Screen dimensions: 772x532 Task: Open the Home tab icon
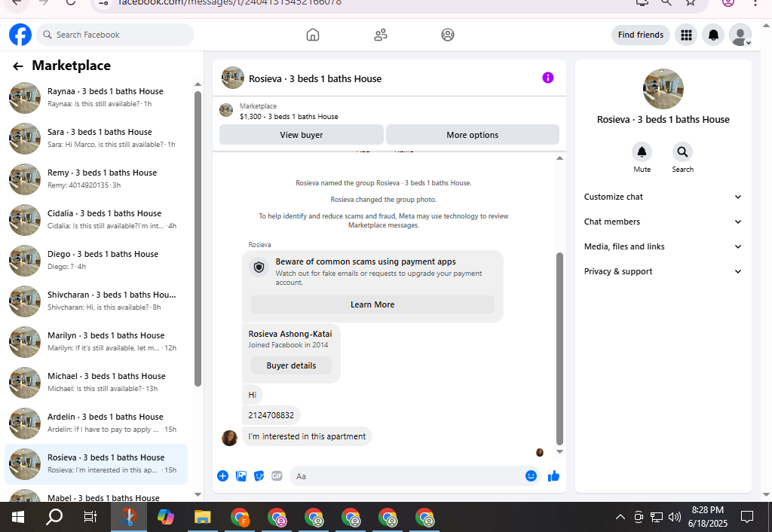[313, 35]
